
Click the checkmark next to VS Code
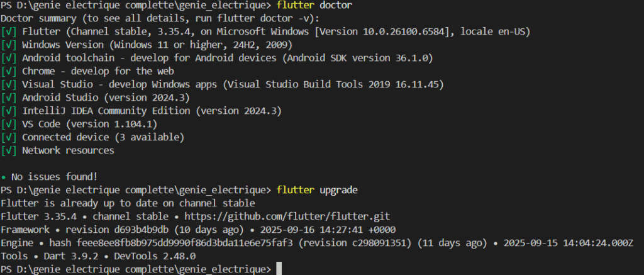pyautogui.click(x=9, y=124)
